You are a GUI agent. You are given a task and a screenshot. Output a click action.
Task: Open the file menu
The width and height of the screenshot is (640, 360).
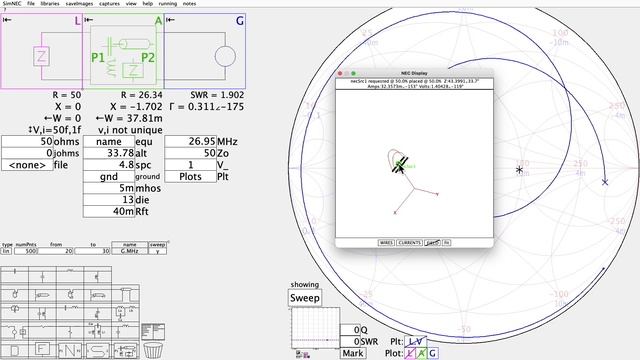coord(31,3)
